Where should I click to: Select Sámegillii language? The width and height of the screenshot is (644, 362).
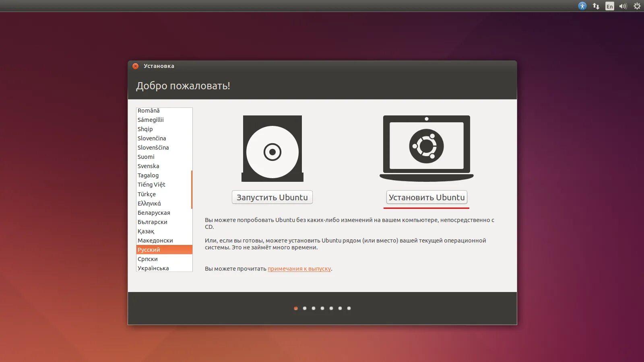coord(164,120)
